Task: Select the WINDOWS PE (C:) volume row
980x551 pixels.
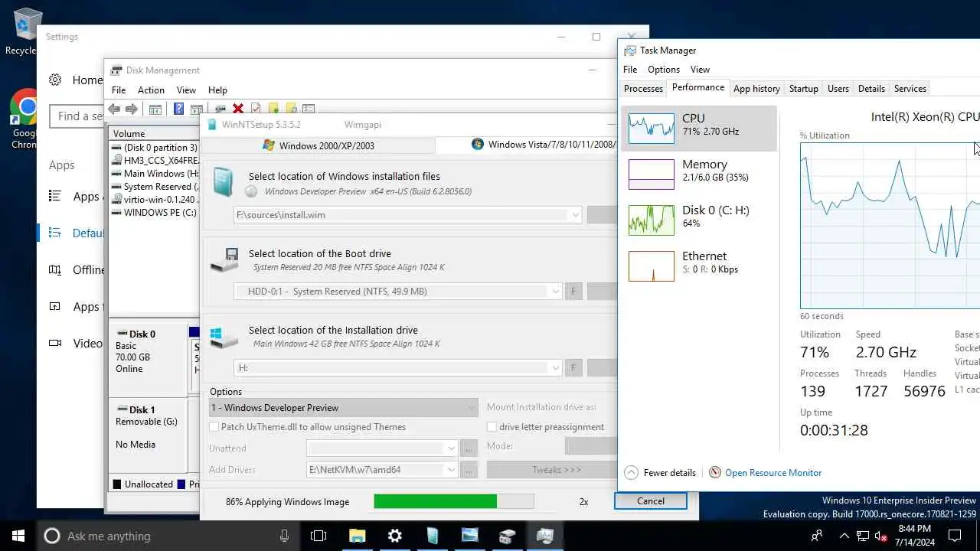Action: click(154, 213)
